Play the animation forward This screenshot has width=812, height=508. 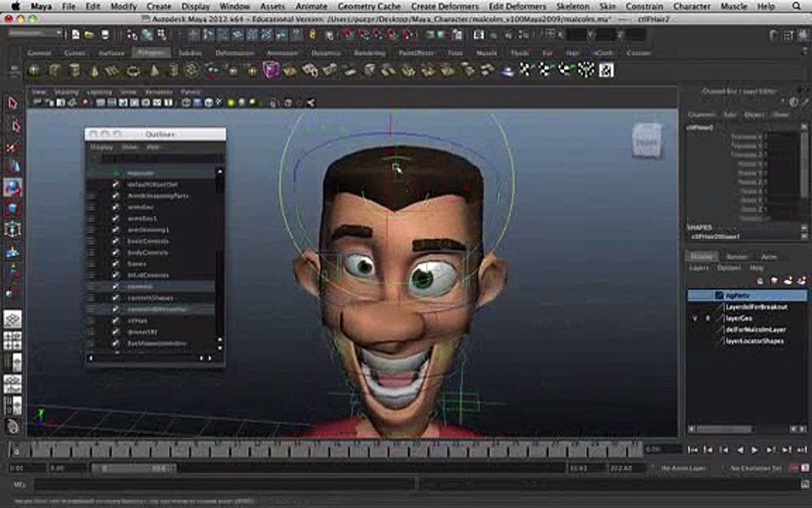(x=755, y=450)
